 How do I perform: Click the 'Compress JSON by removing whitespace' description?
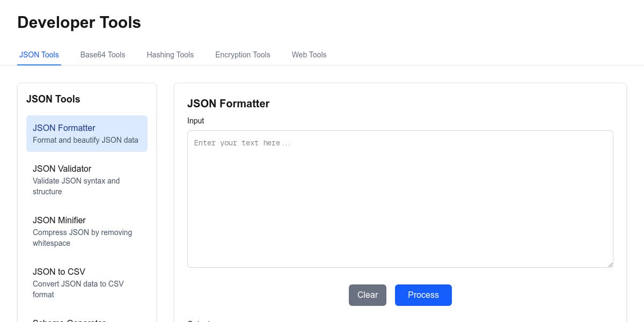82,238
